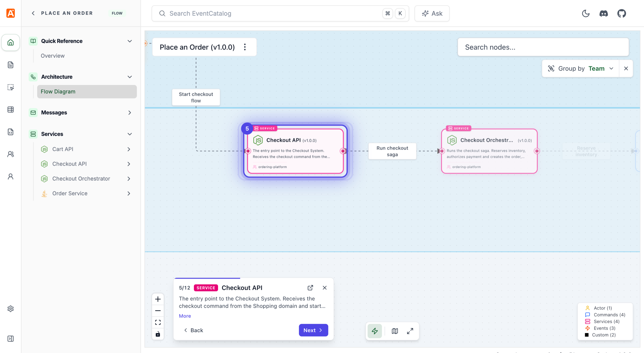
Task: Open the GitHub link icon
Action: [622, 14]
